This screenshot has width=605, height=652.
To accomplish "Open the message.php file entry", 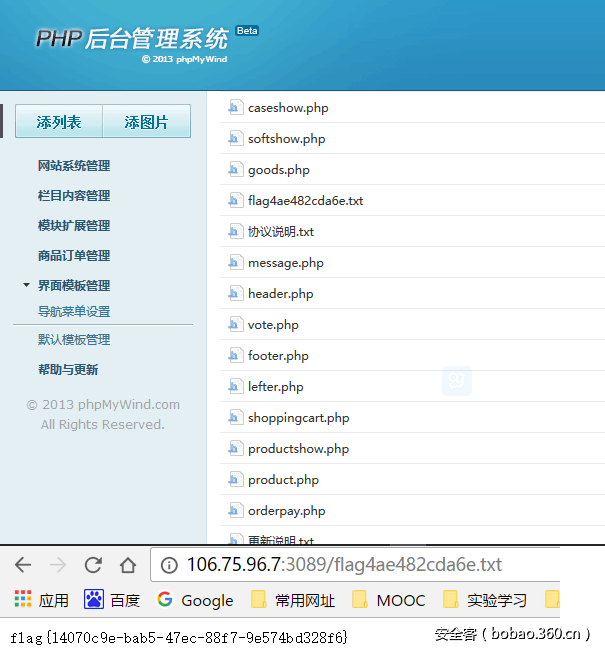I will point(285,263).
